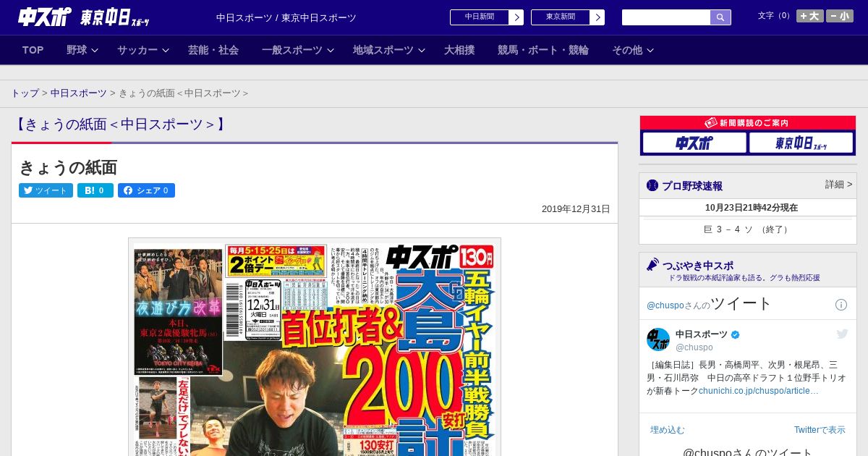Open プロ野球速報 heading link

click(692, 186)
